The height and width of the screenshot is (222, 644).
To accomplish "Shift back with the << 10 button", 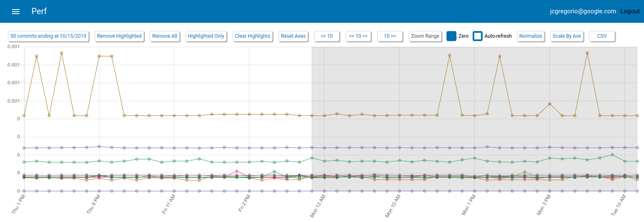I will click(x=327, y=36).
